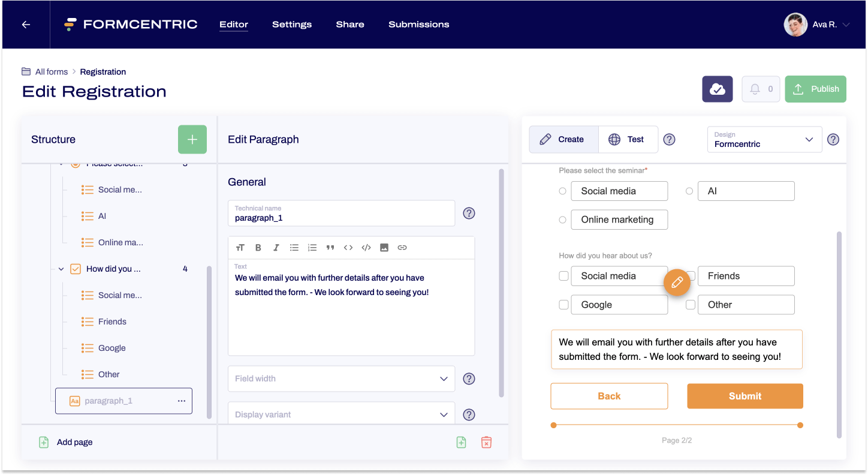This screenshot has width=868, height=475.
Task: Apply italic formatting to the text
Action: click(x=276, y=247)
